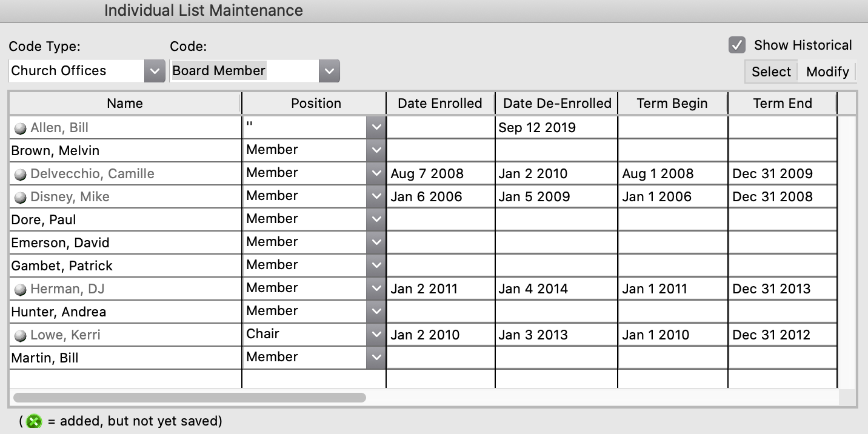
Task: Click the Date Enrolled column header
Action: click(x=440, y=104)
